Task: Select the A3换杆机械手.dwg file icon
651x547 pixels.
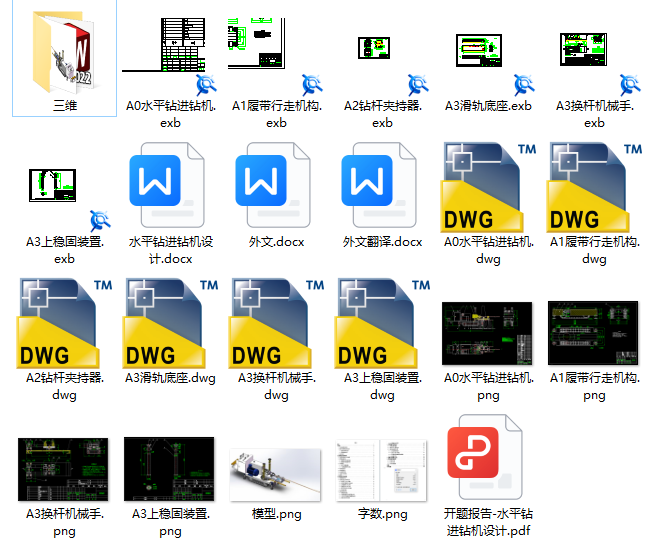Action: (x=276, y=323)
